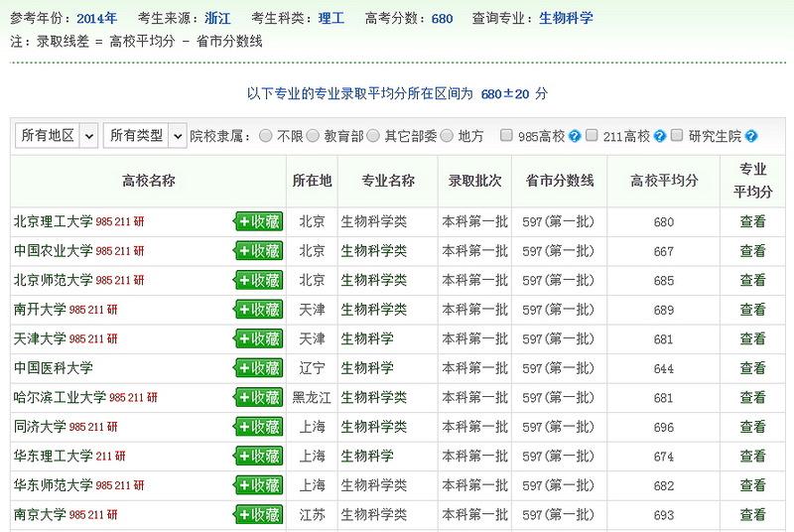Click 查看 in 中国医科大学 row
The image size is (794, 532).
[x=752, y=368]
